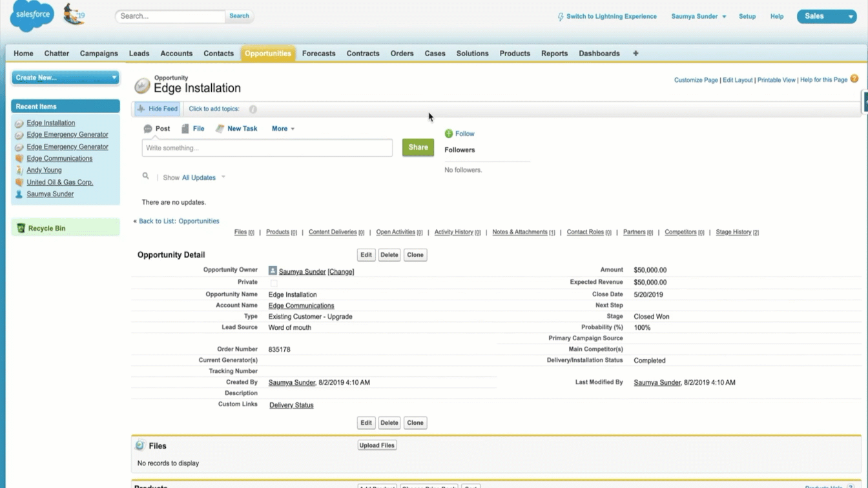868x488 pixels.
Task: Click the icon beside Andy Young in Recent Items
Action: [19, 170]
